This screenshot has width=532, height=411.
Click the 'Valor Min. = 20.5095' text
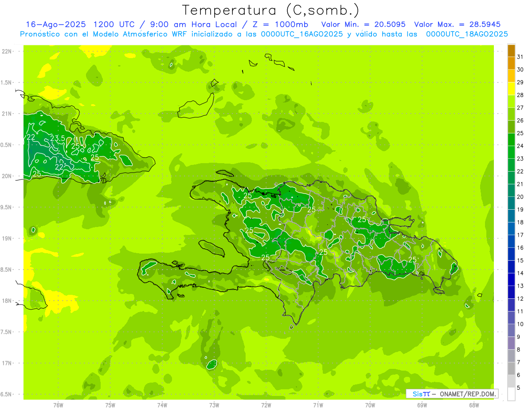coord(364,24)
